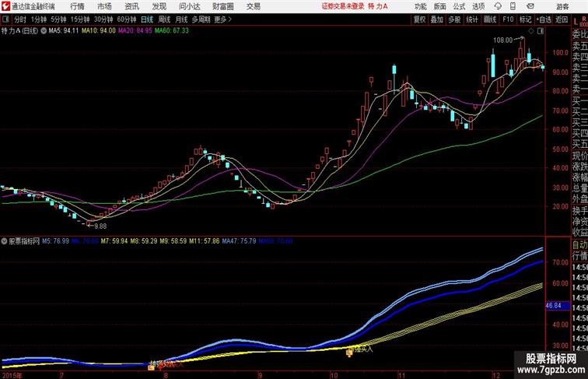Toggle the left panel icon beside 分时
The width and height of the screenshot is (588, 379).
pos(5,19)
